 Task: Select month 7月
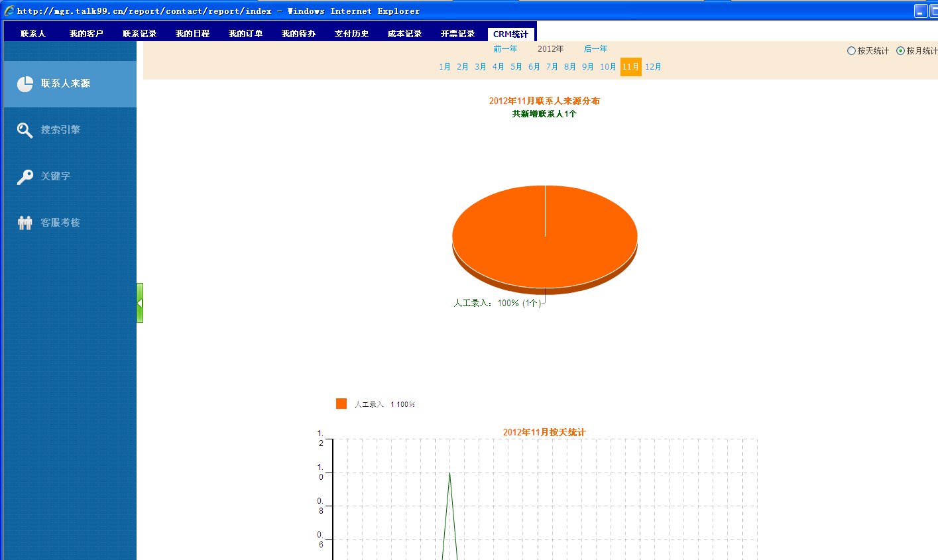point(552,67)
